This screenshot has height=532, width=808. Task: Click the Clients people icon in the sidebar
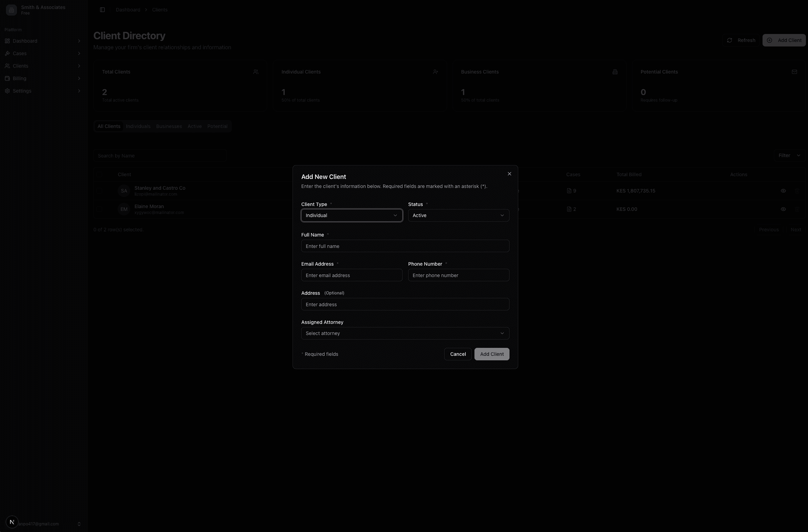(x=7, y=66)
